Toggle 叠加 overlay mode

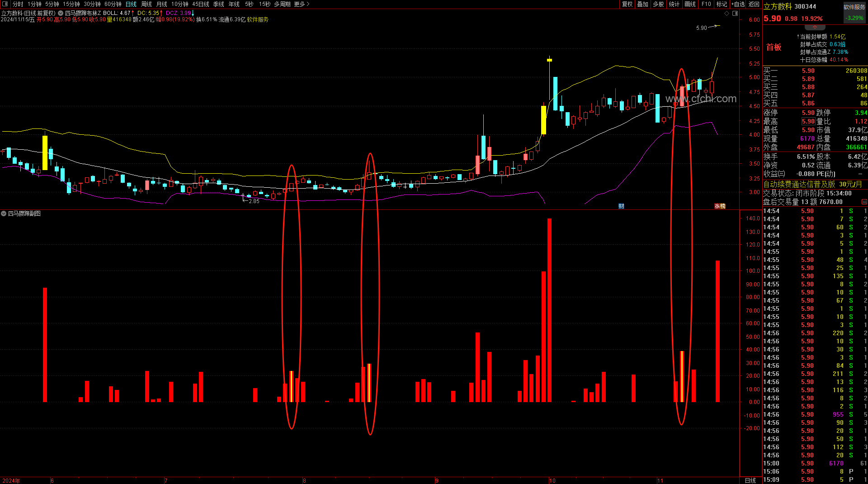click(x=643, y=4)
